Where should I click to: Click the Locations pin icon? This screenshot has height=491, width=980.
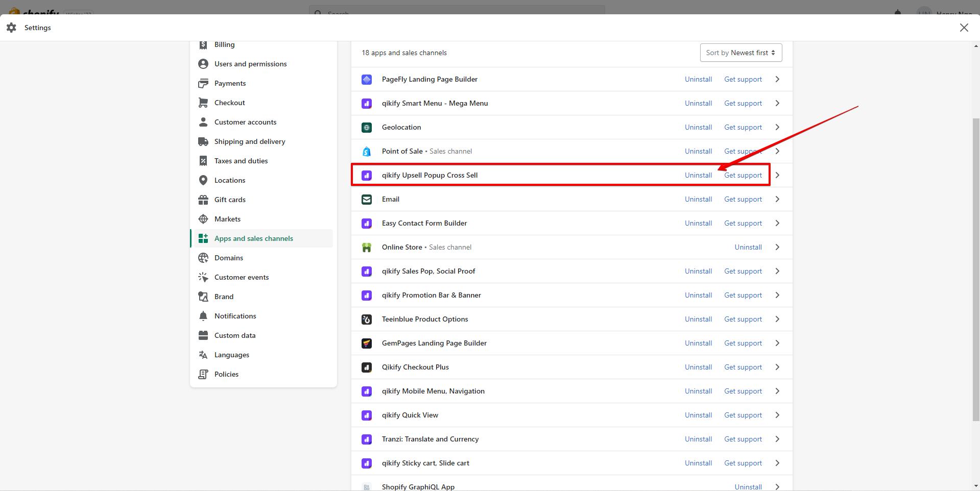tap(203, 180)
